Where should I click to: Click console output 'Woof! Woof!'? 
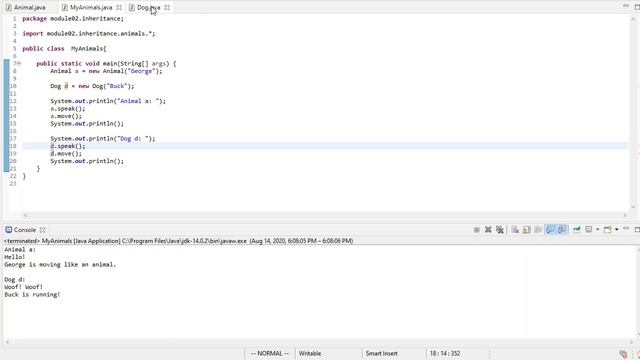tap(24, 287)
